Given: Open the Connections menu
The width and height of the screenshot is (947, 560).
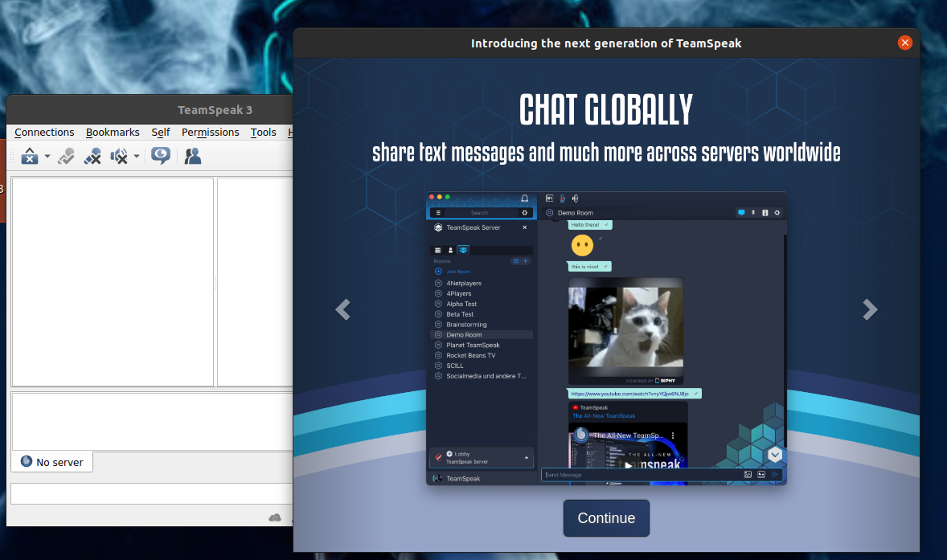Looking at the screenshot, I should coord(44,132).
